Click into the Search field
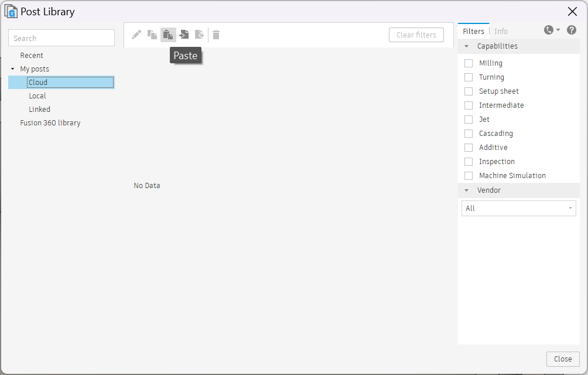This screenshot has width=588, height=375. point(61,38)
